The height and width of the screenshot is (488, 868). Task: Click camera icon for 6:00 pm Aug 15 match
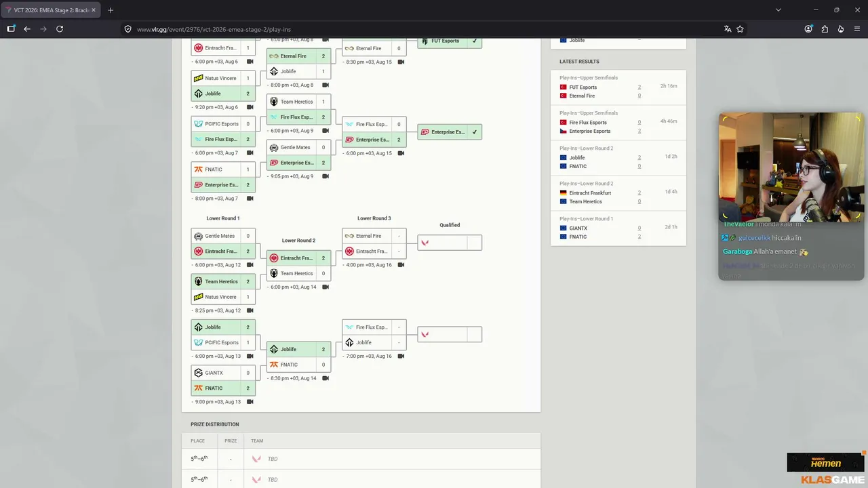(x=401, y=153)
